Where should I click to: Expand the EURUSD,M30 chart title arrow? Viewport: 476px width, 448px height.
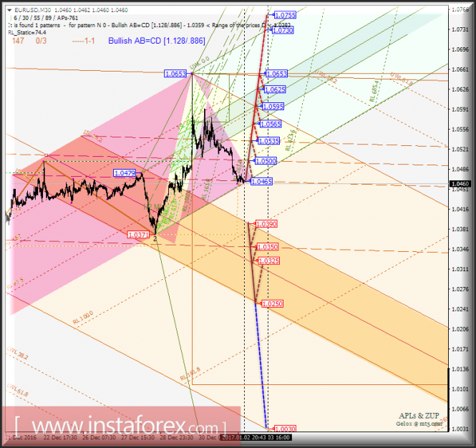coord(9,10)
